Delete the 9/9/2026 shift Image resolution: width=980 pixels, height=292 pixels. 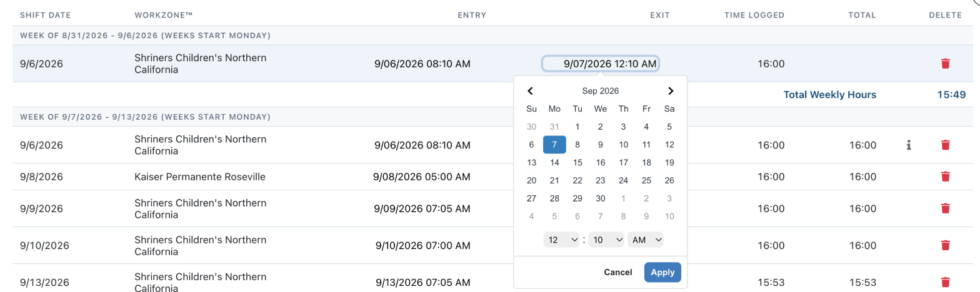coord(945,208)
